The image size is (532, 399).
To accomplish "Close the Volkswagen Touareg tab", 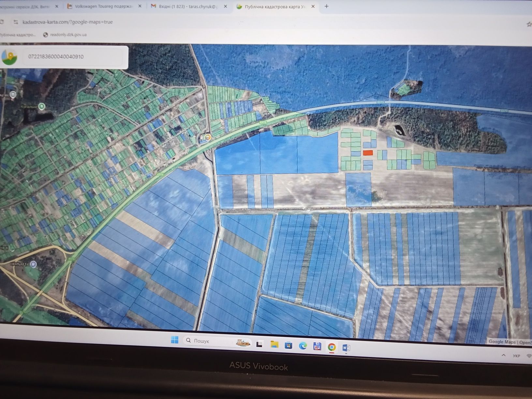I will pos(140,6).
